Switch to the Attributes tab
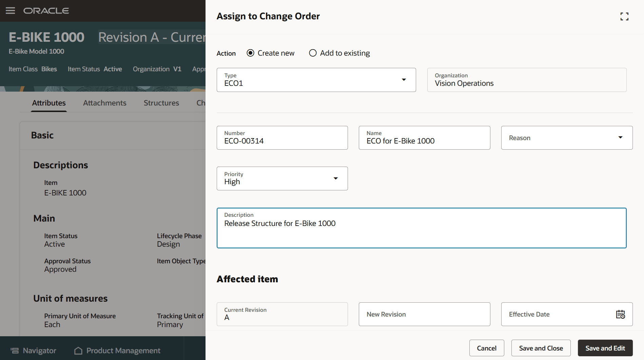 (49, 103)
